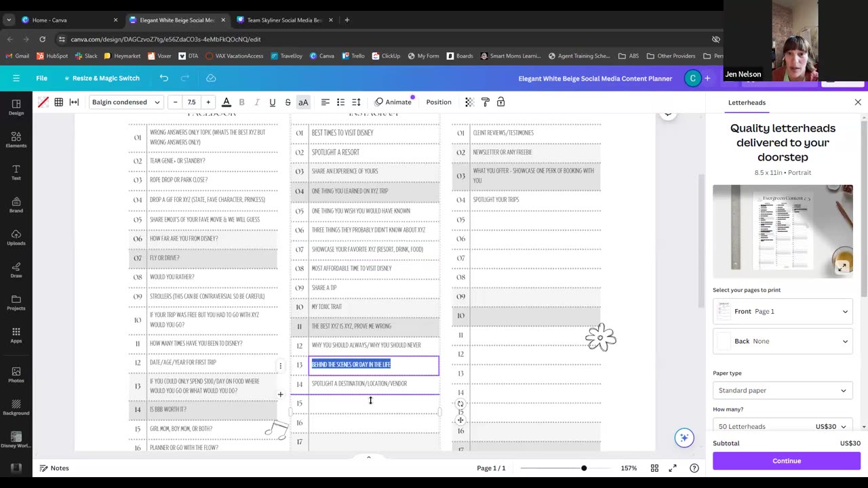Decrease font size with minus button
The width and height of the screenshot is (868, 488).
[x=175, y=102]
